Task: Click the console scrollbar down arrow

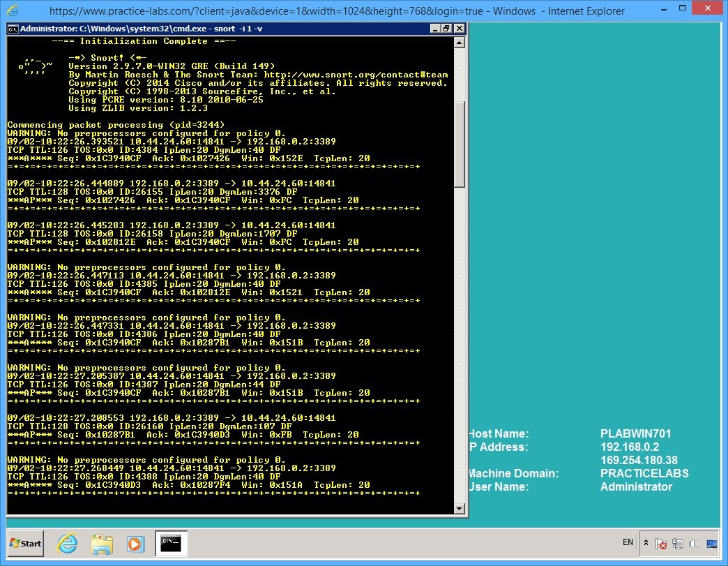Action: click(x=460, y=510)
